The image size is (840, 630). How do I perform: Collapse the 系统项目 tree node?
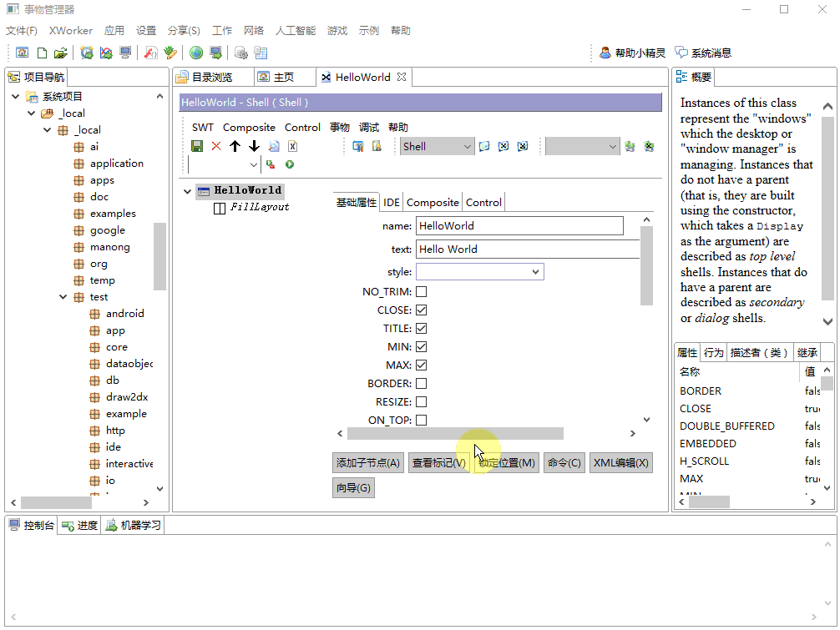(16, 96)
